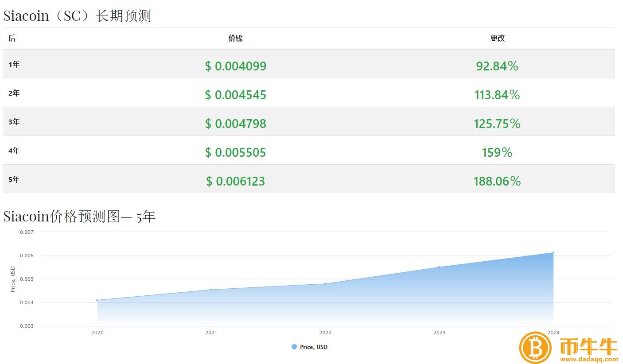Click the 币牛牛 Bitcoin logo icon
Screen dimensions: 623x364
point(535,348)
